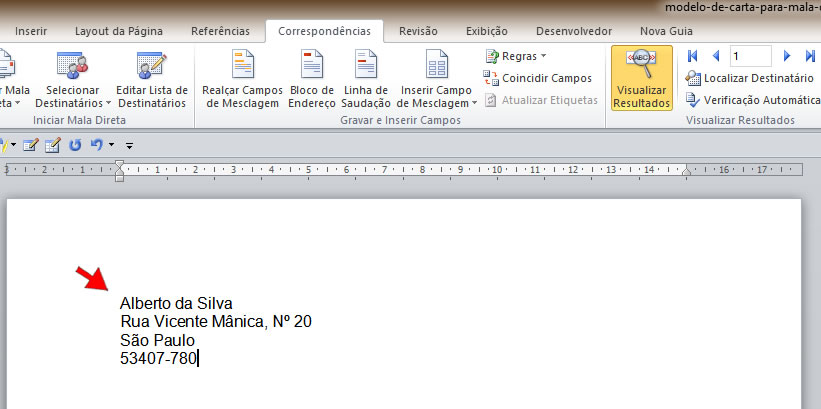Switch to Inserir tab
821x409 pixels.
coord(31,31)
